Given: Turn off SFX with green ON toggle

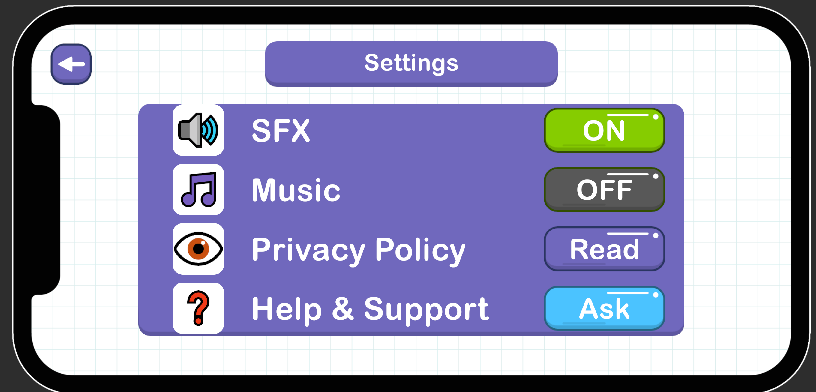Looking at the screenshot, I should 604,130.
